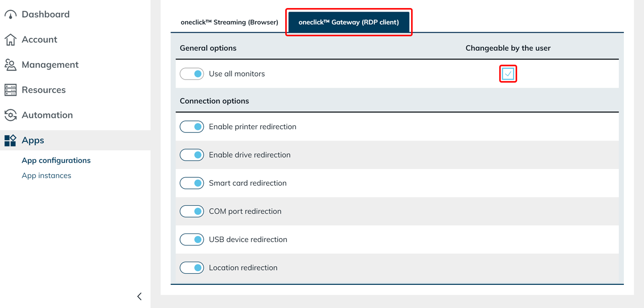The height and width of the screenshot is (308, 644).
Task: Select oneclick Gateway (RDP client) tab
Action: (x=349, y=22)
